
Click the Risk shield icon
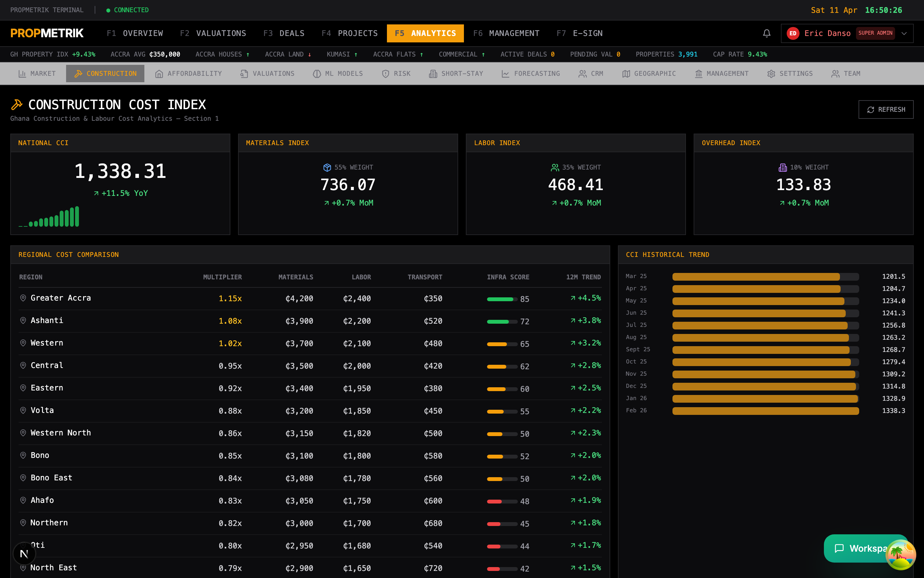click(385, 74)
